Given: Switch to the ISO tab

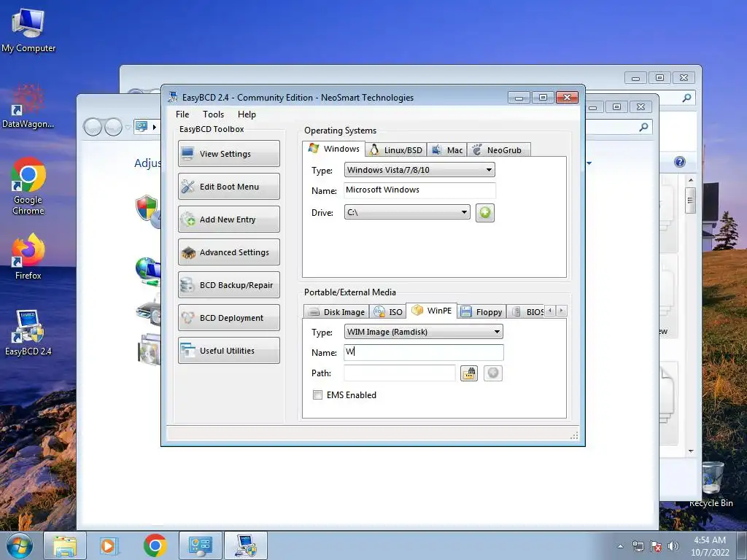Looking at the screenshot, I should click(x=388, y=312).
